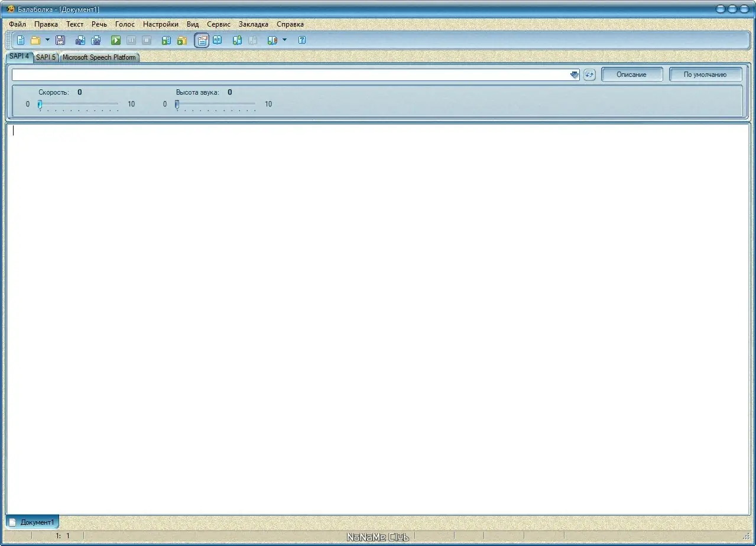This screenshot has height=546, width=756.
Task: Expand the voice list dropdown arrow
Action: pyautogui.click(x=574, y=75)
